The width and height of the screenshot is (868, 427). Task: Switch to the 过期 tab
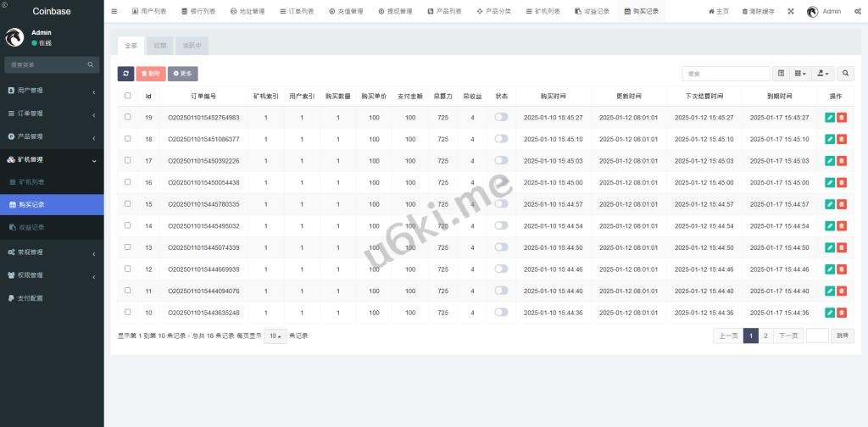[x=160, y=44]
